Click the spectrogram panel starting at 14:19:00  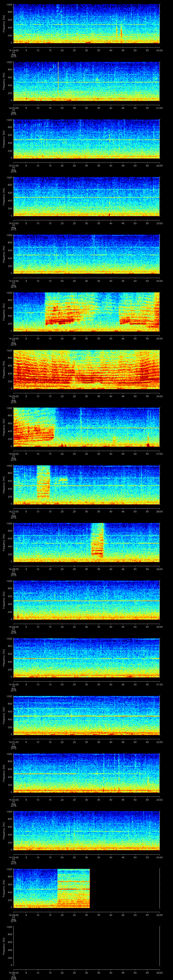[x=86, y=24]
